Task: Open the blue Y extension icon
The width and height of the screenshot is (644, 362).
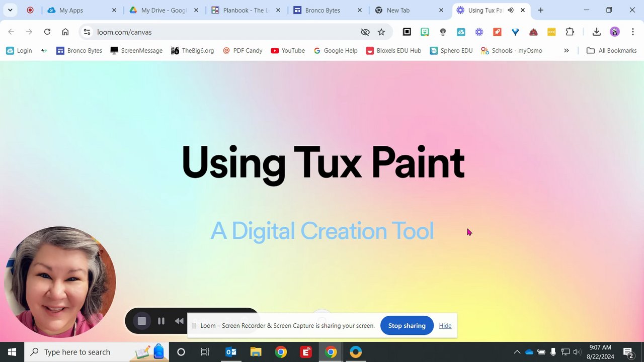Action: [515, 32]
